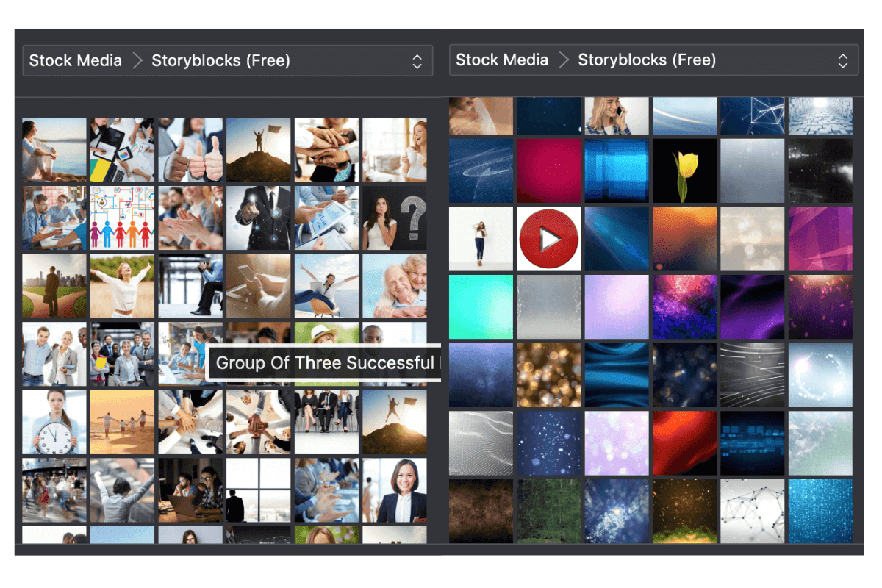
Task: Select the red play button thumbnail
Action: (x=548, y=239)
